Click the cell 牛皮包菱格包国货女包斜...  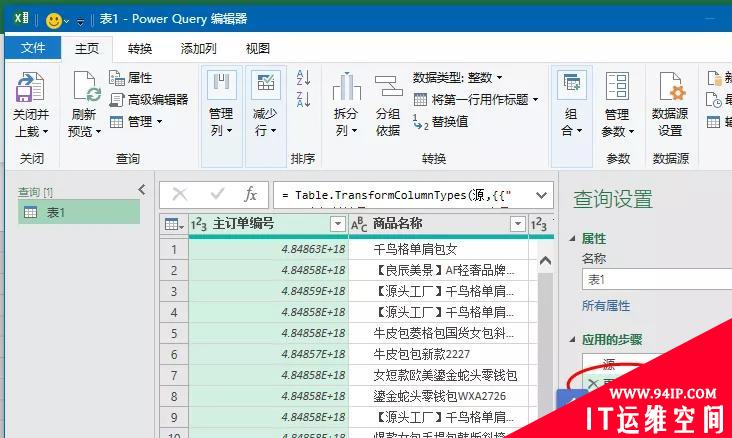443,333
